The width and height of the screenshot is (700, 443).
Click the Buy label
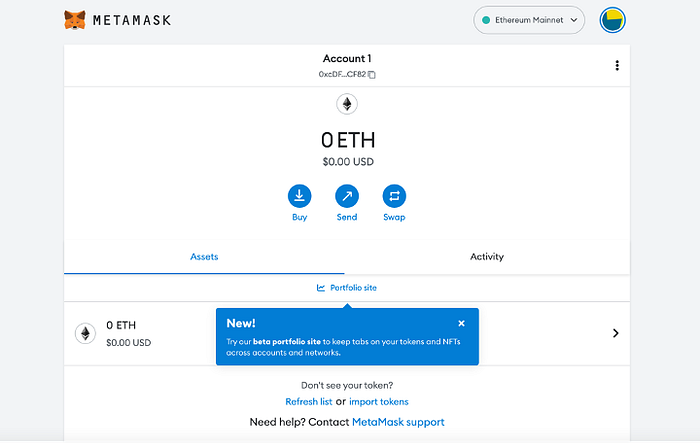coord(300,217)
